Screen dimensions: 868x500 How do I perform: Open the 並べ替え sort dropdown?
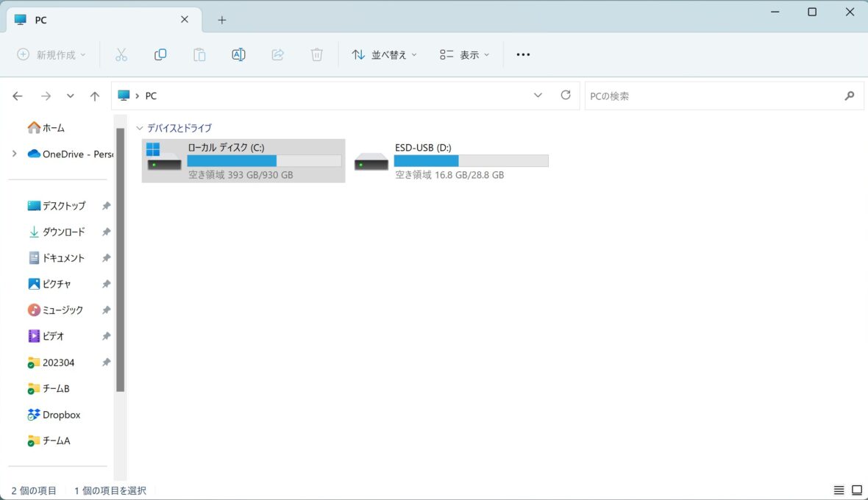384,54
